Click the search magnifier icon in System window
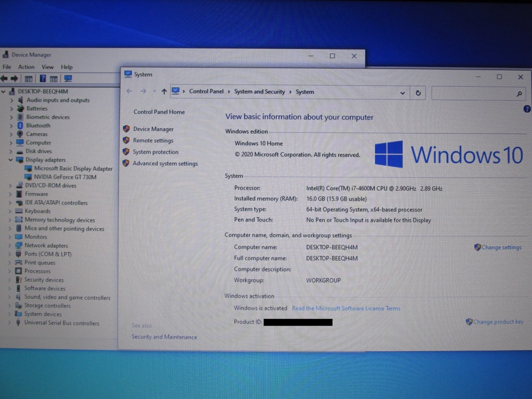Image resolution: width=532 pixels, height=399 pixels. 519,94
